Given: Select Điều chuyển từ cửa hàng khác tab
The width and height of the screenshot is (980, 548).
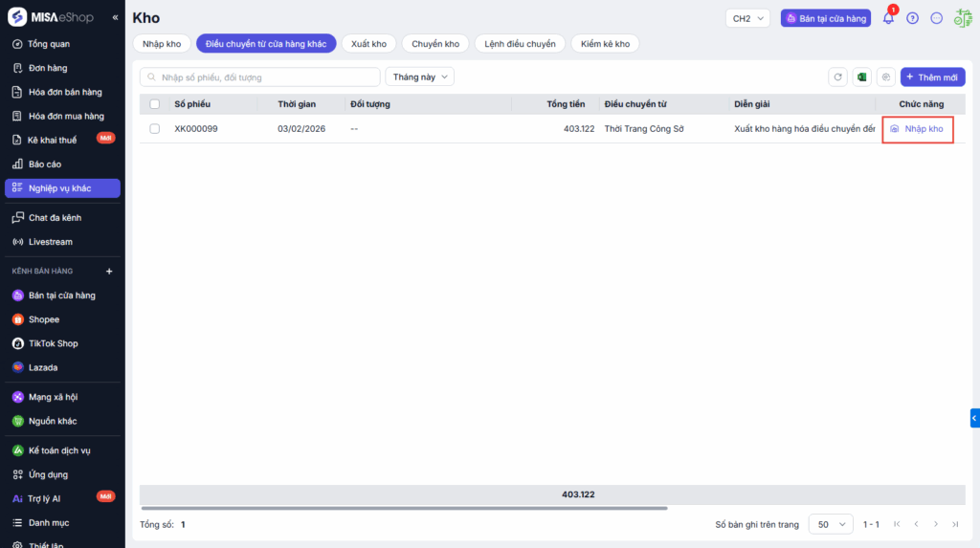Looking at the screenshot, I should [266, 44].
